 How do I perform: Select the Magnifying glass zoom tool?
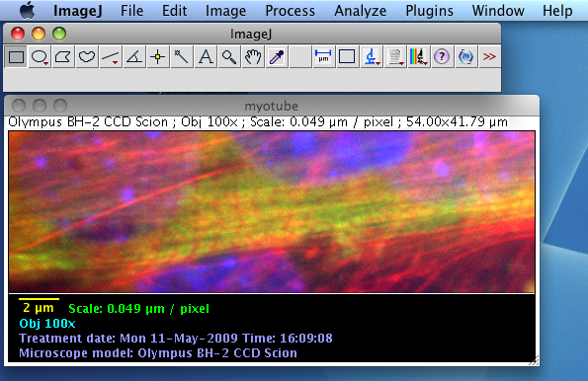click(x=229, y=57)
